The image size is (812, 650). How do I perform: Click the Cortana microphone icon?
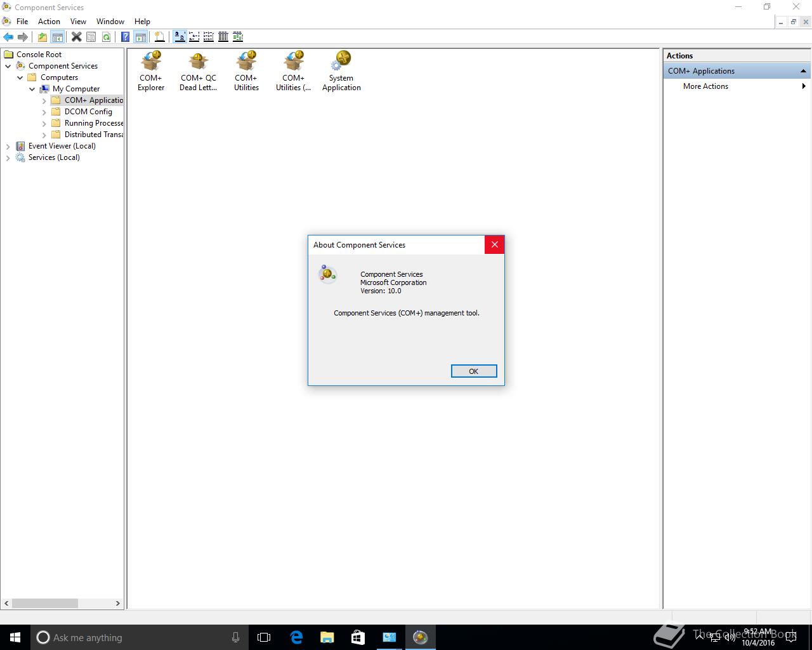[235, 637]
